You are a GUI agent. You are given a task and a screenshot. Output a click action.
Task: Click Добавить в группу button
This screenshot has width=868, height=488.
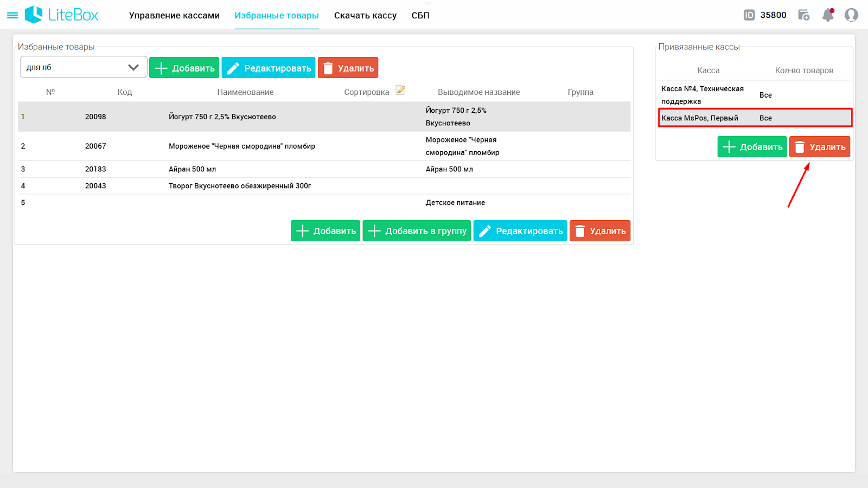pos(417,231)
